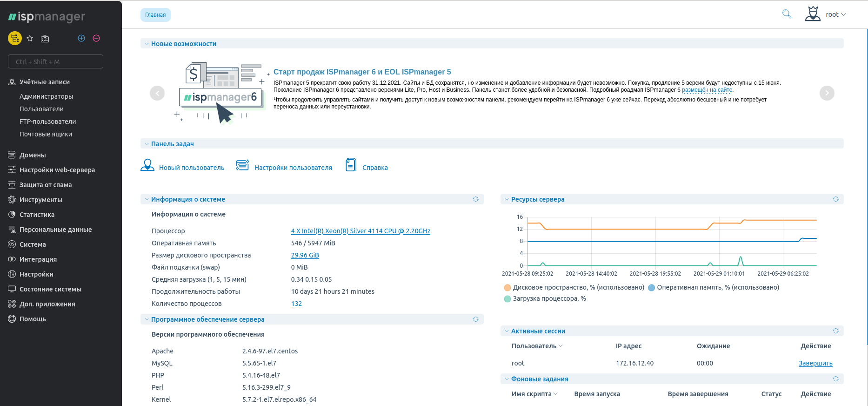Click the 172.16.12.40 IP address cell
The width and height of the screenshot is (868, 406).
pos(634,363)
